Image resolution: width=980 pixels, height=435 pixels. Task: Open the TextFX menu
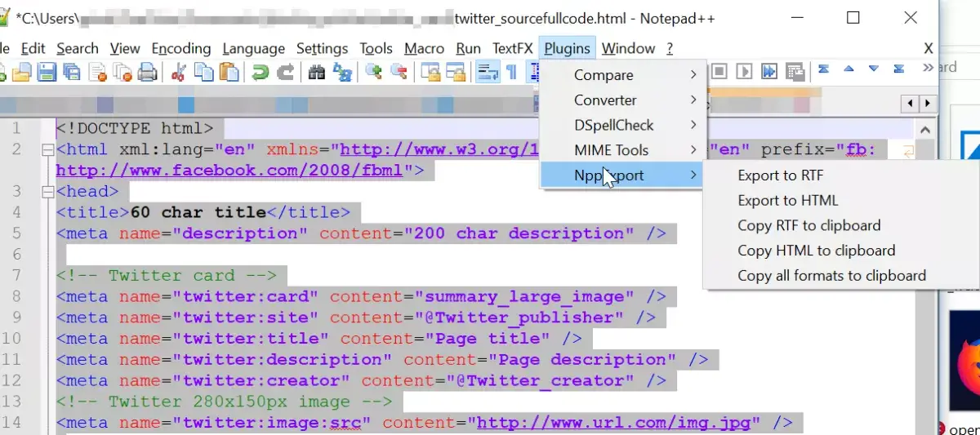click(513, 48)
